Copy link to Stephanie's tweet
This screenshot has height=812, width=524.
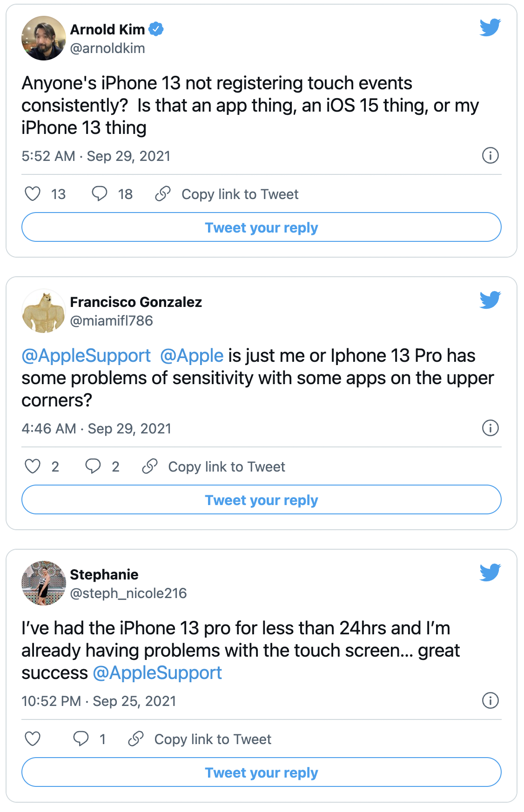pos(200,739)
